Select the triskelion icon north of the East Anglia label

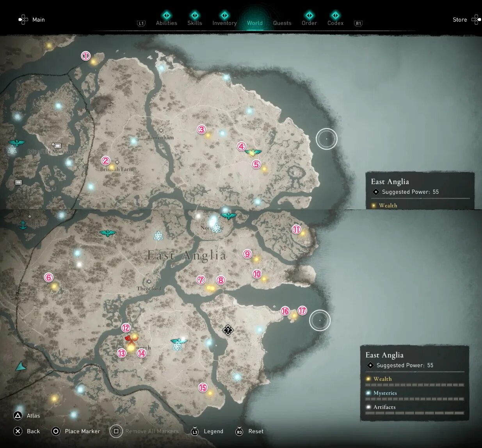pos(158,236)
